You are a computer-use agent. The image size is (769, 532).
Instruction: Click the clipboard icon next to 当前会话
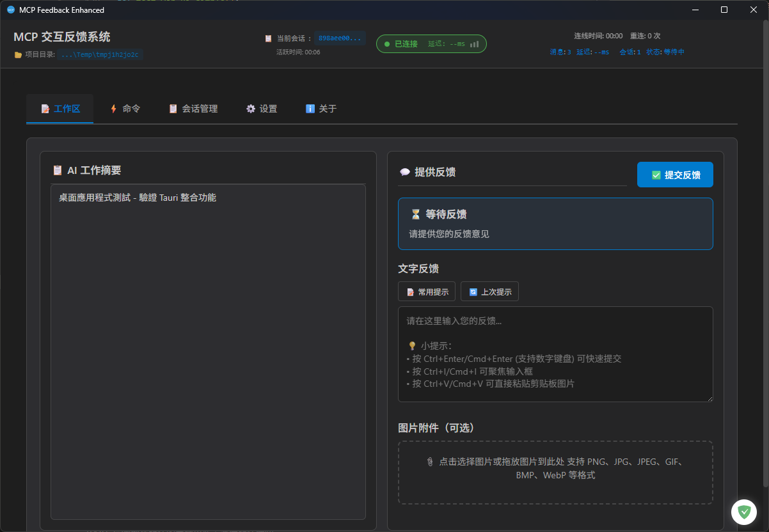(x=269, y=38)
